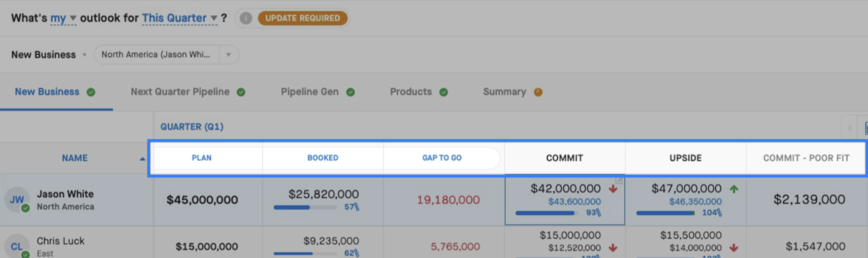
Task: Click Jason White's 57% booked progress bar
Action: click(305, 207)
